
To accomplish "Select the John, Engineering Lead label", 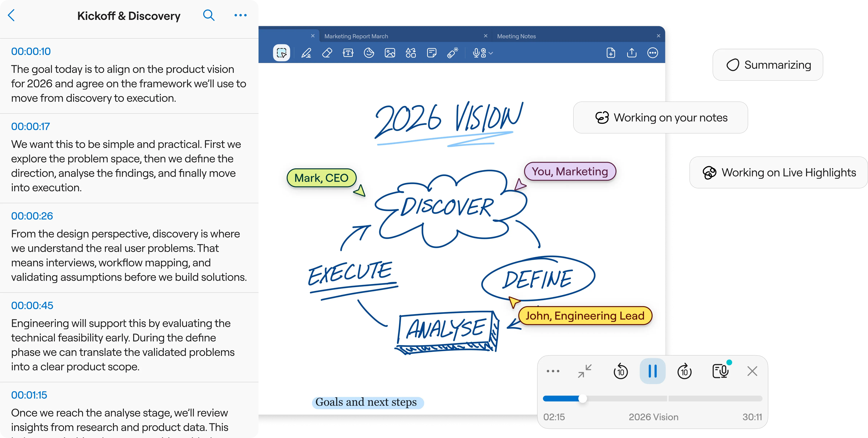I will 585,316.
